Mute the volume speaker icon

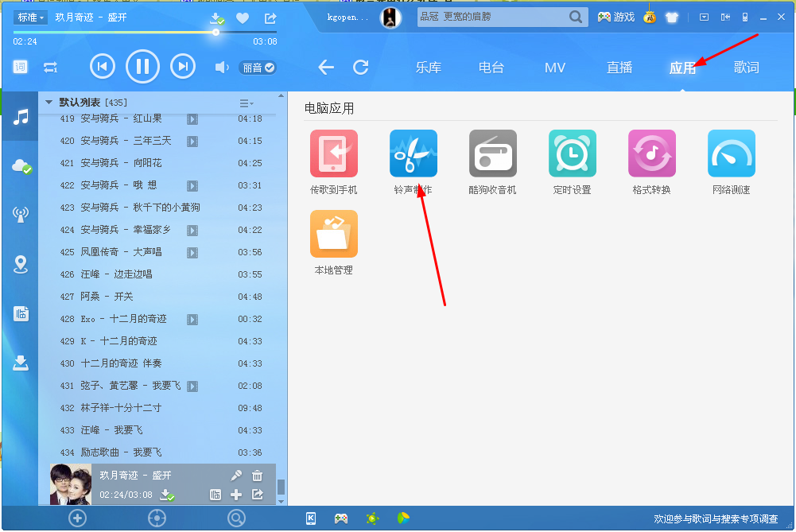tap(222, 67)
